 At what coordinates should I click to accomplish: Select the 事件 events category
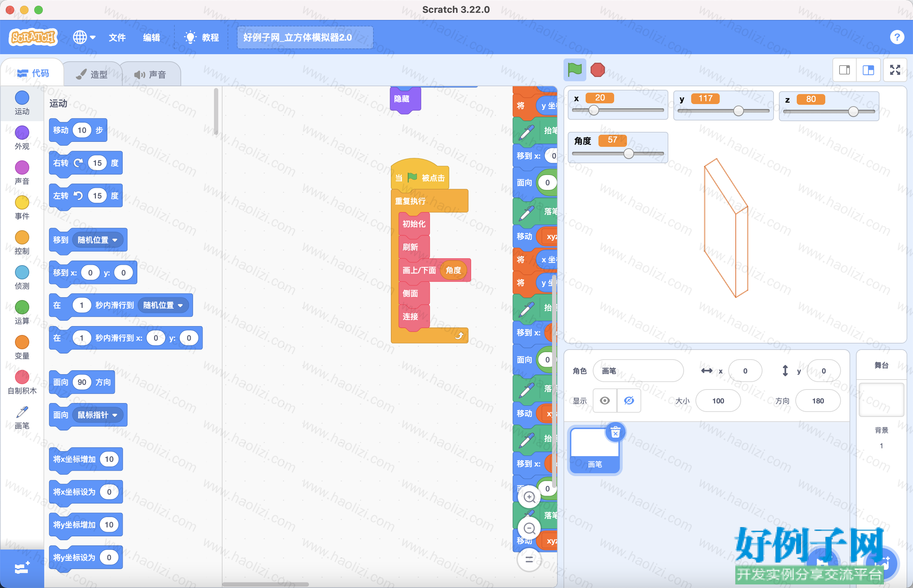[x=22, y=207]
